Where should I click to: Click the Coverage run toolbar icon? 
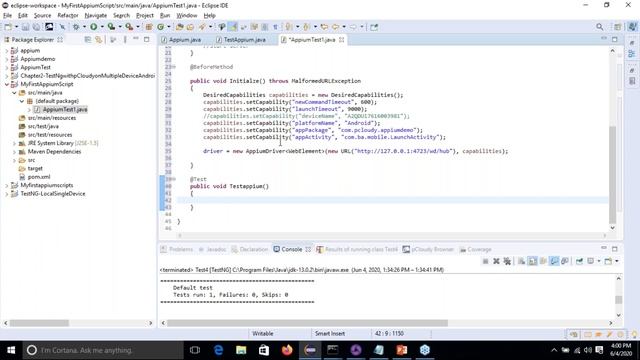111,27
